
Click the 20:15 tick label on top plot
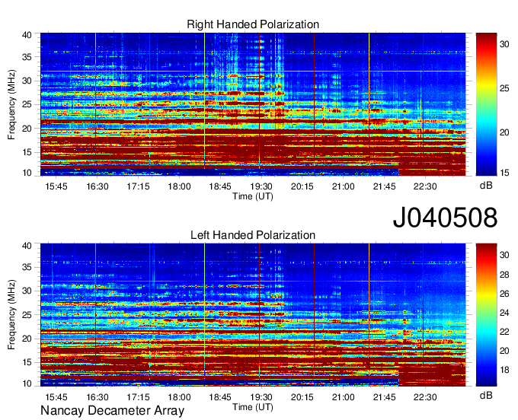(302, 186)
